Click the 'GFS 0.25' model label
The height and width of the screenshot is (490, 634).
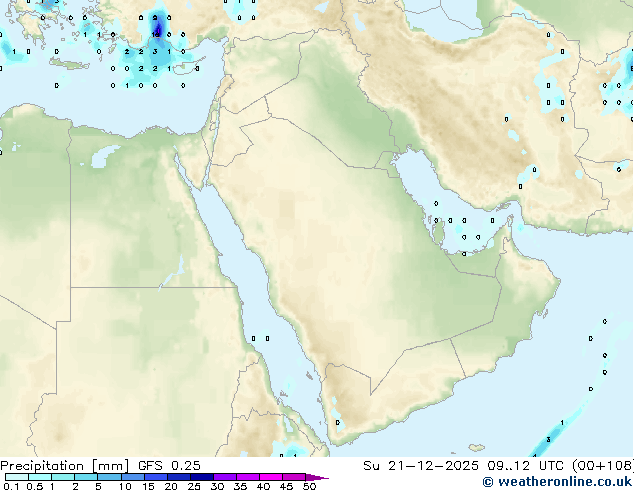[x=169, y=466]
